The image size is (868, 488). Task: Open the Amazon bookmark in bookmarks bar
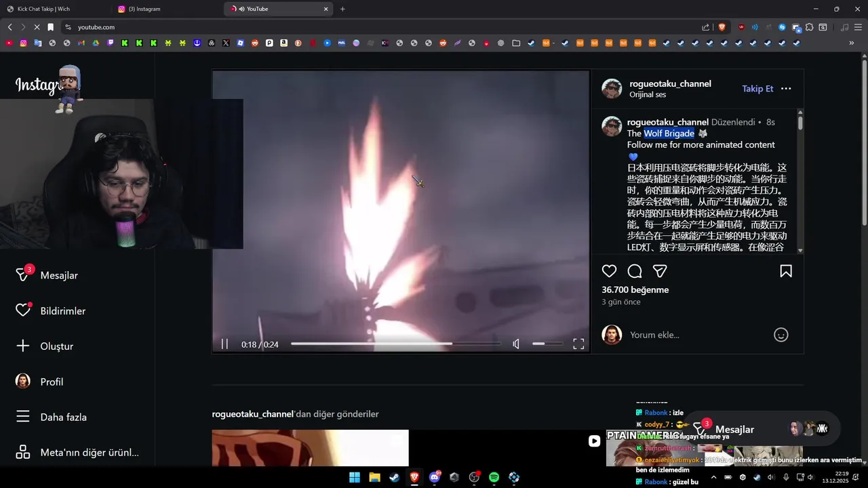283,43
